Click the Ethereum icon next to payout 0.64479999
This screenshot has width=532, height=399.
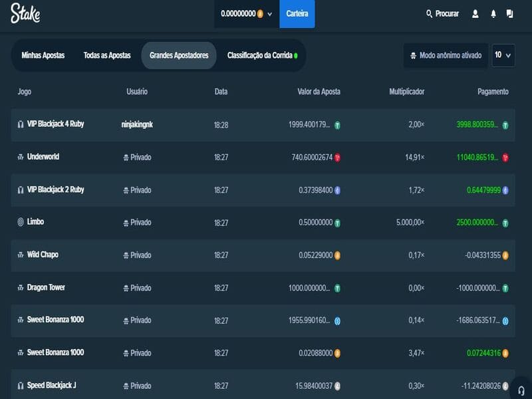click(505, 190)
